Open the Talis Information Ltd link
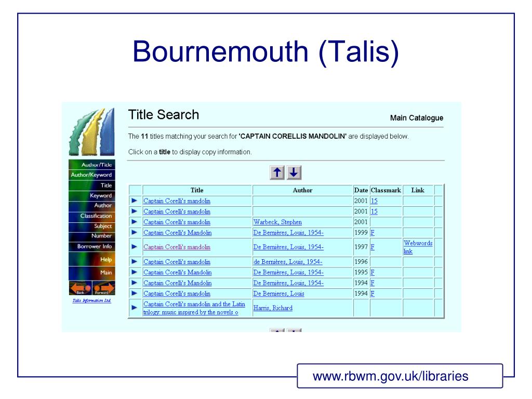Screen dimensions: 532x399 (91, 301)
